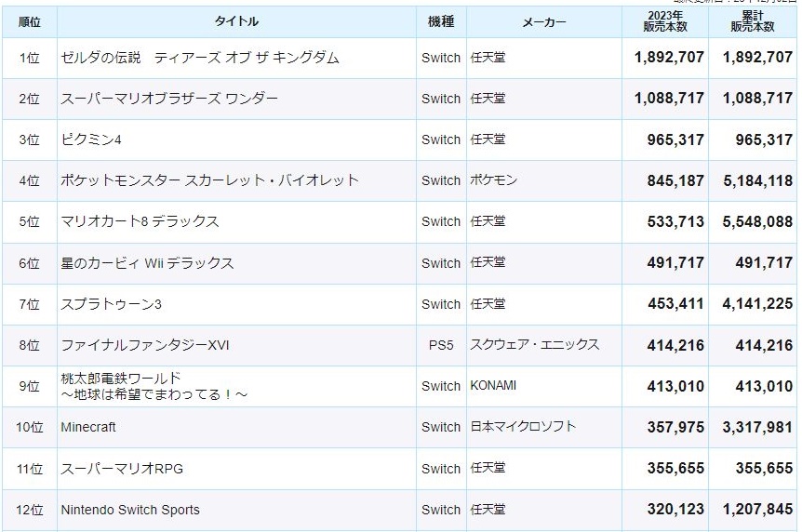Select the スーパーマリオRPG title
The height and width of the screenshot is (532, 802).
[x=122, y=469]
